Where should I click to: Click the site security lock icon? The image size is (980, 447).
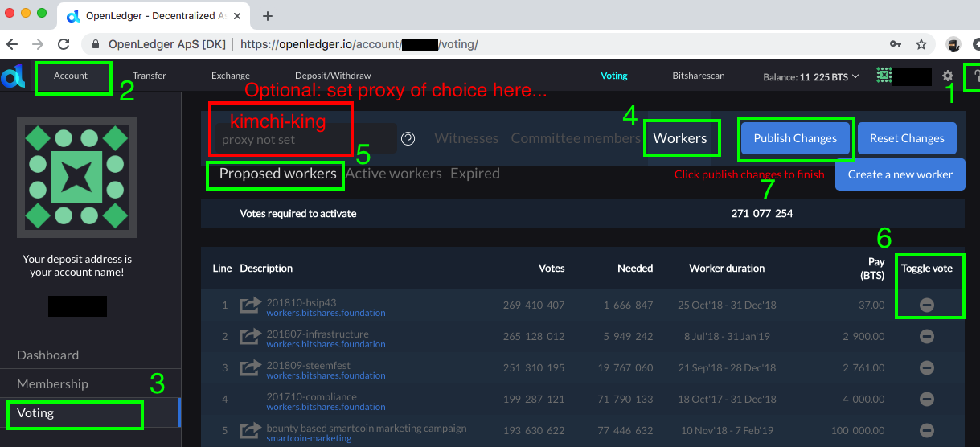tap(94, 44)
